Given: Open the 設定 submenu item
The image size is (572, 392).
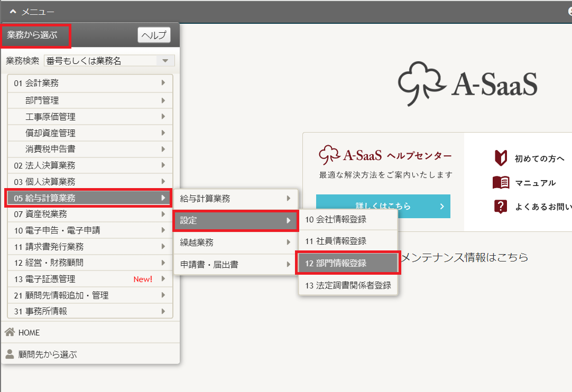Looking at the screenshot, I should 236,220.
